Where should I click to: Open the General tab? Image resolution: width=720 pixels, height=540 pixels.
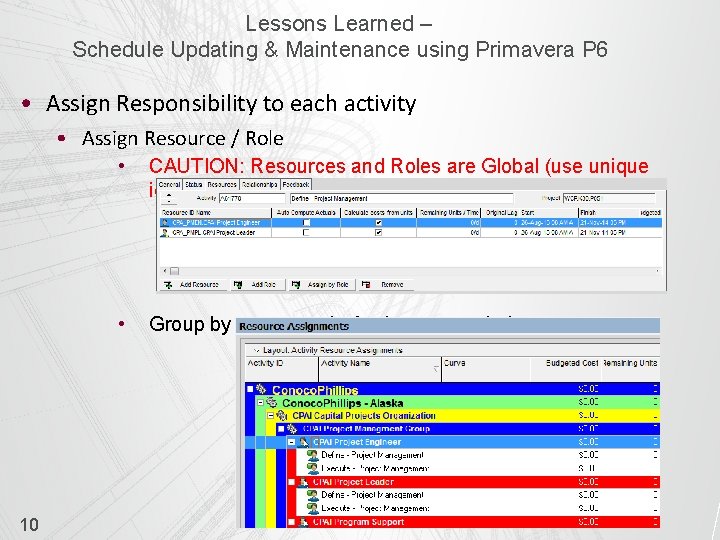(x=169, y=185)
